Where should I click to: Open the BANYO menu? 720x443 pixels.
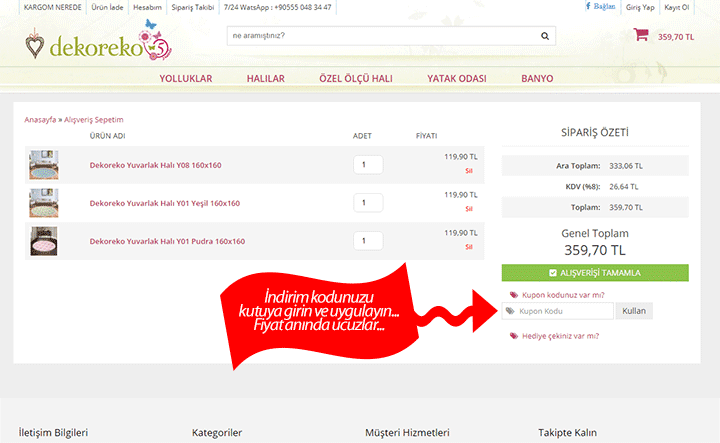point(537,79)
